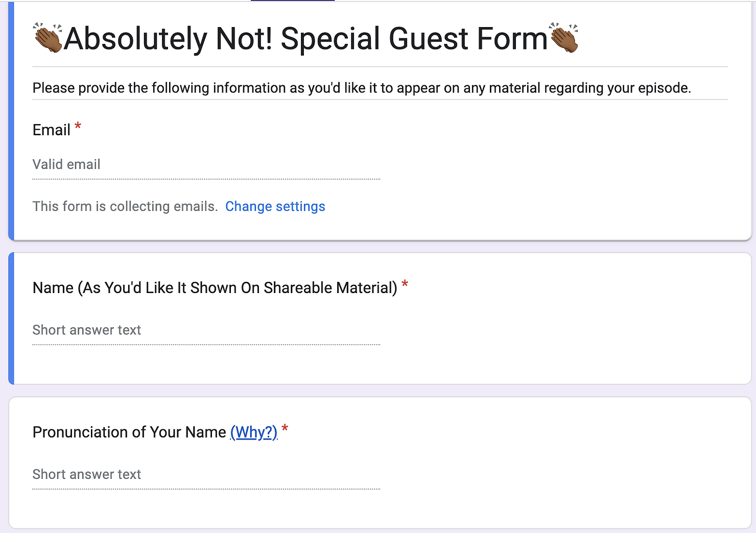Click the red asterisk next to Email

click(78, 126)
